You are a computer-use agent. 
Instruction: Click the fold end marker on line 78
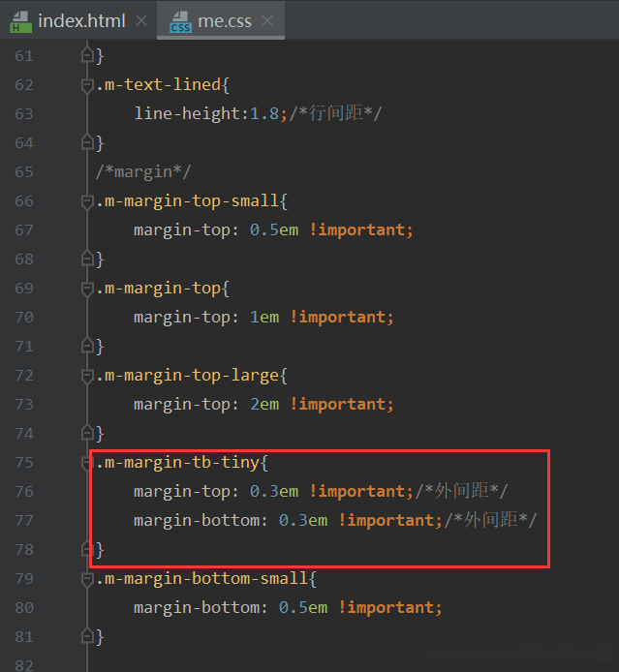coord(87,549)
